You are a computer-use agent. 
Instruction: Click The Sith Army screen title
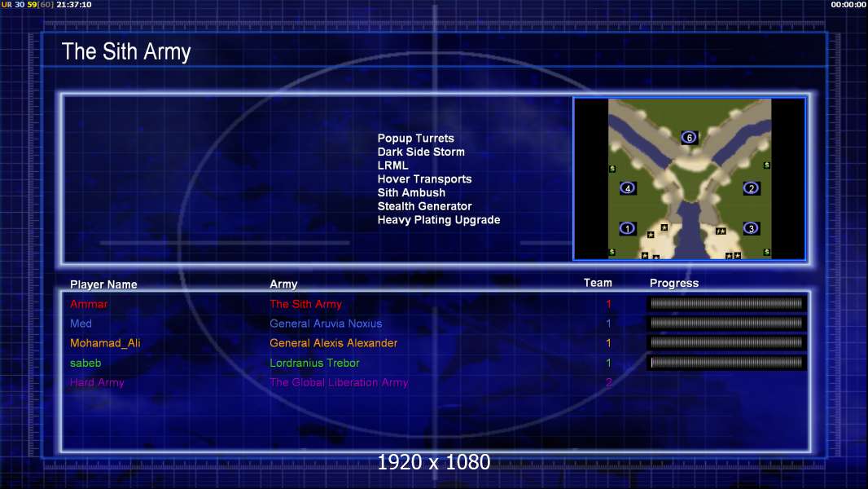pyautogui.click(x=126, y=52)
